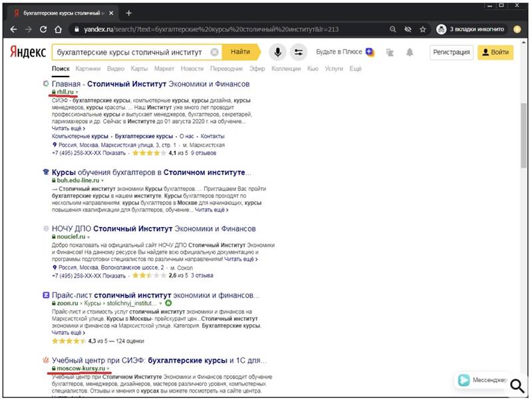Show phone number for noucief.ru result
Screen dimensions: 532x400
point(114,276)
